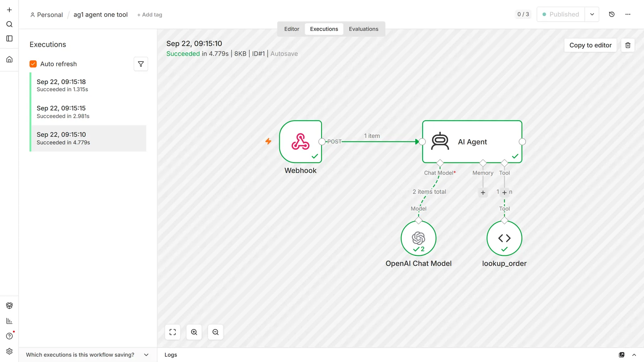
Task: Open the help question mark icon
Action: point(9,336)
